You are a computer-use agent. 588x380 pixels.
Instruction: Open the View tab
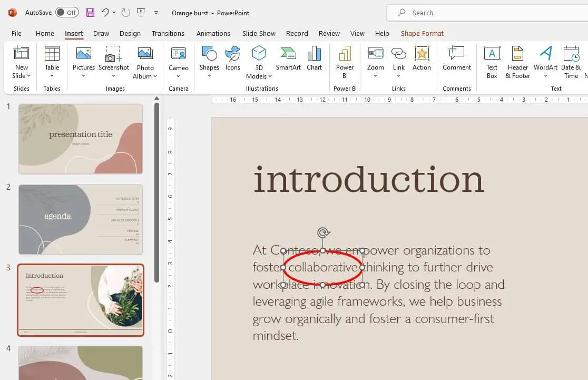click(x=357, y=33)
